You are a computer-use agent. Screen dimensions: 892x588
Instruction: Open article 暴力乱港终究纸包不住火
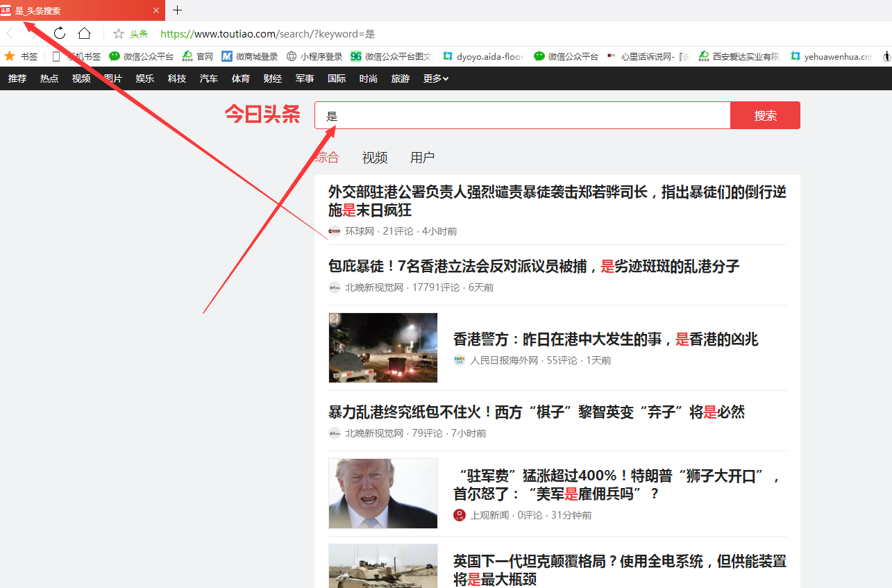coord(537,412)
